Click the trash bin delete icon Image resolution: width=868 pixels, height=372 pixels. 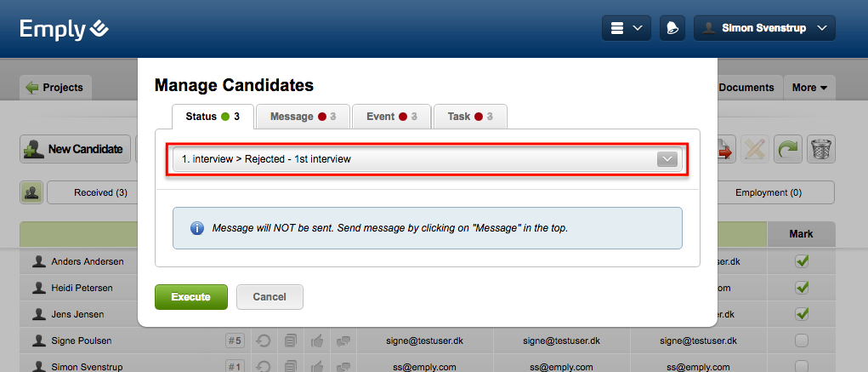(821, 148)
